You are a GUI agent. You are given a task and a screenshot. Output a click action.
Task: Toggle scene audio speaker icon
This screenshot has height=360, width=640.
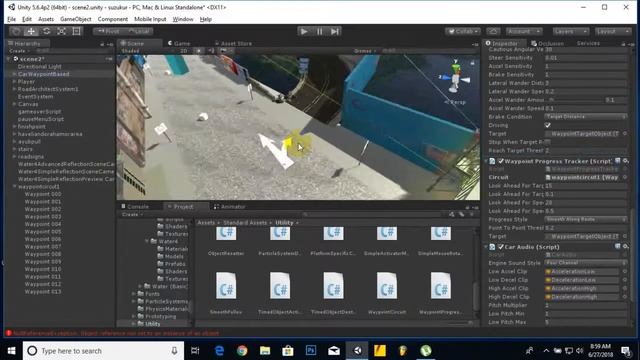pyautogui.click(x=211, y=51)
